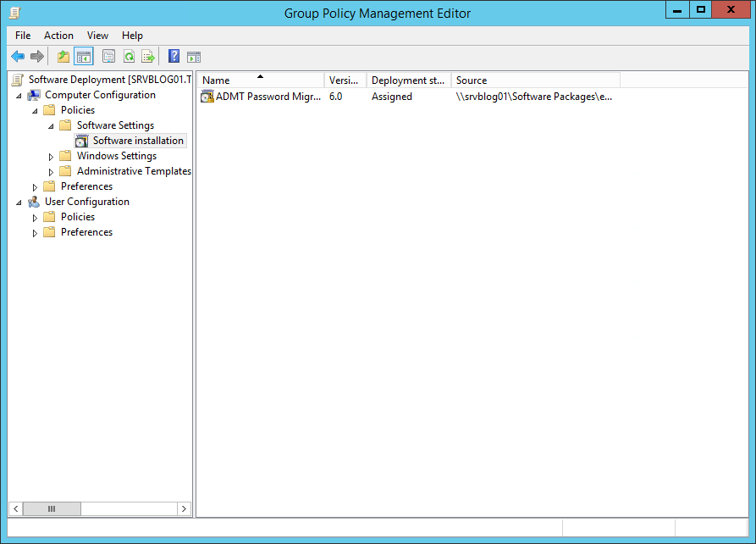Toggle the Show/Hide Console Tree toolbar icon
This screenshot has height=544, width=756.
82,56
